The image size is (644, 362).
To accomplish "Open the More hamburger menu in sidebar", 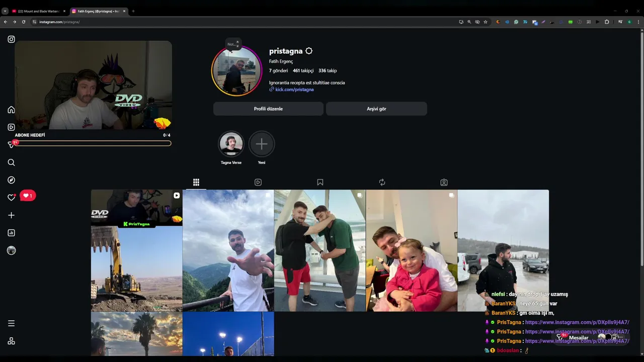I will pyautogui.click(x=11, y=323).
